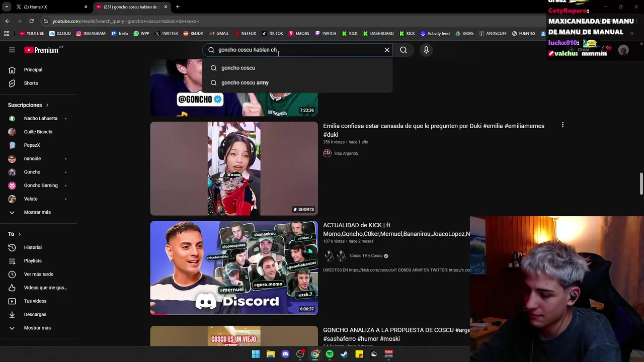Expand Suscripciones section chevron
This screenshot has width=644, height=362.
(47, 105)
